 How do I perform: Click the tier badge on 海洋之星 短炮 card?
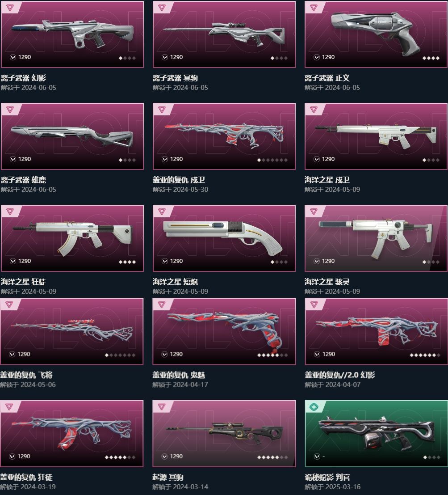(x=162, y=211)
